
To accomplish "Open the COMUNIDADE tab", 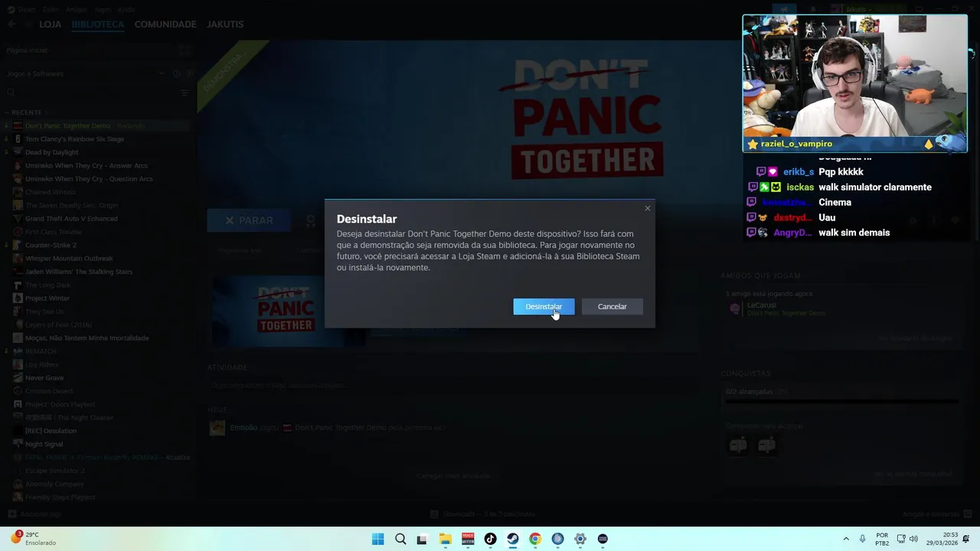I will (165, 24).
